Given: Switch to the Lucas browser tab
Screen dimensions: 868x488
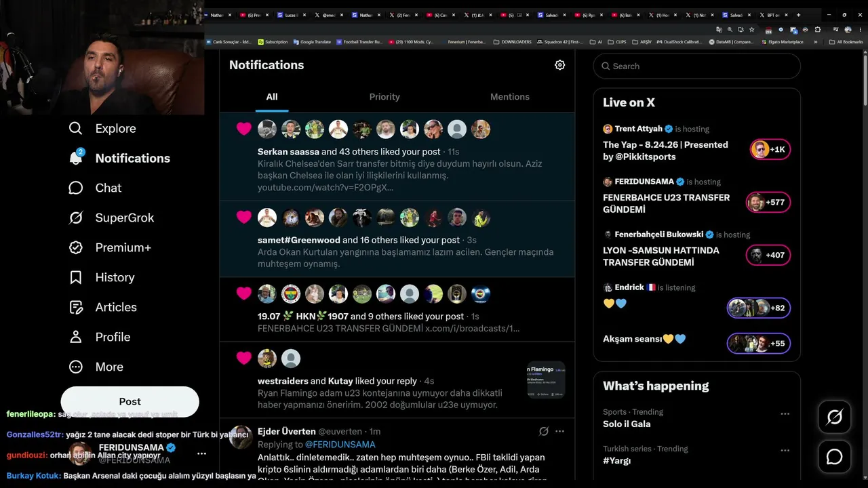Looking at the screenshot, I should click(x=292, y=15).
